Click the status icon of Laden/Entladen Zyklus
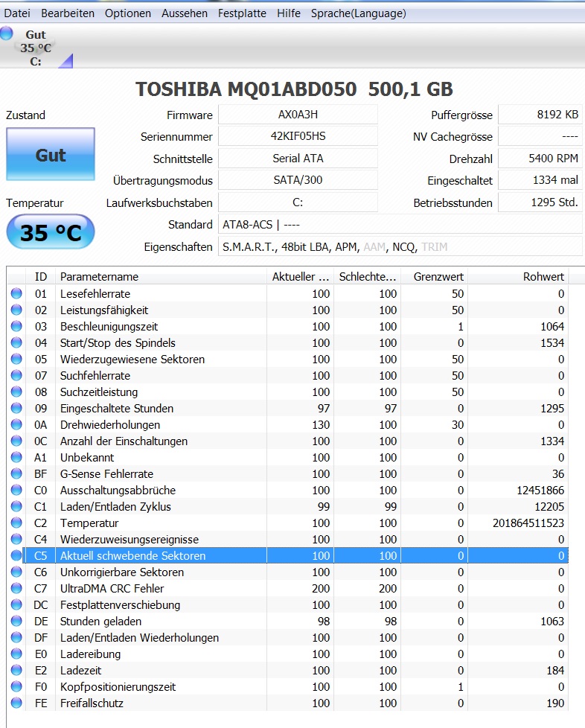585x728 pixels. [16, 506]
